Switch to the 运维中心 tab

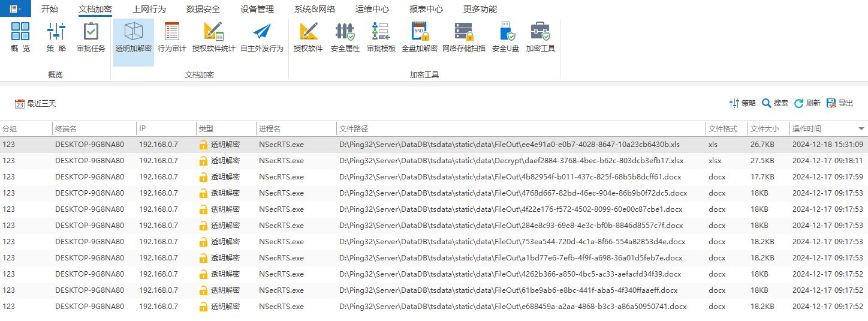tap(372, 9)
